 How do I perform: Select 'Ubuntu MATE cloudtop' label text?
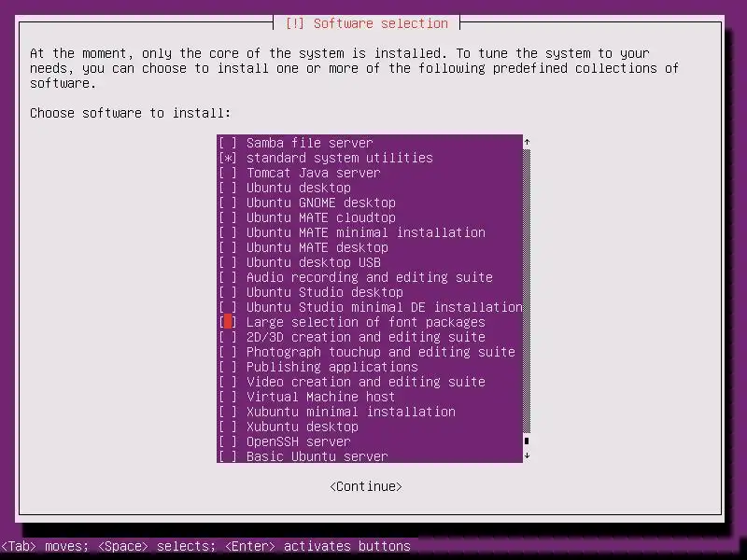coord(320,217)
